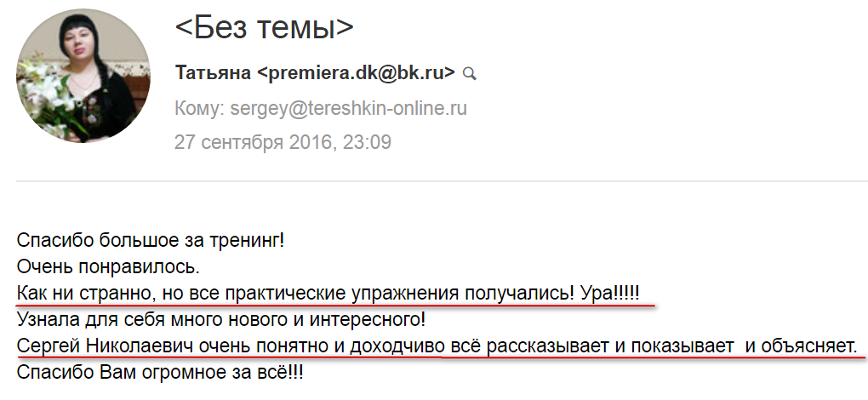Click the line 'Очень понравилось.'
This screenshot has height=400, width=868.
tap(108, 268)
